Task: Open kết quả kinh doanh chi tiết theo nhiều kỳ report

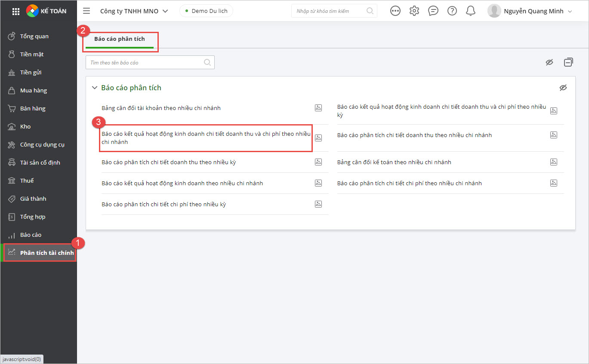Action: click(x=441, y=110)
